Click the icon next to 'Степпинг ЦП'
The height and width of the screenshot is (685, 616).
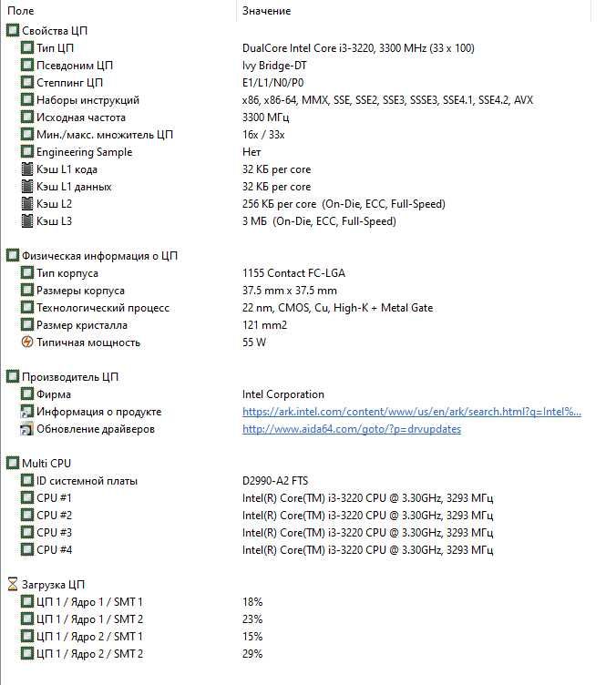(27, 83)
